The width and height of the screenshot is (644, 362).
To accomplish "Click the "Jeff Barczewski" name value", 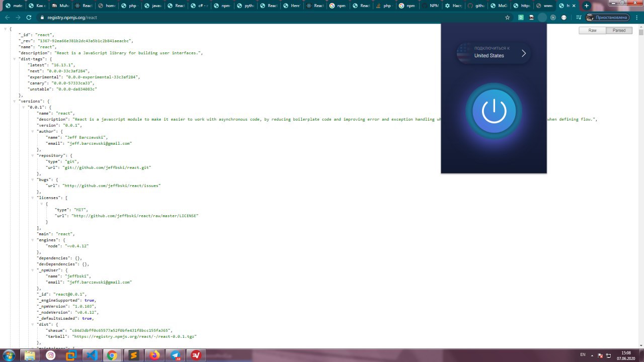I will (x=86, y=137).
